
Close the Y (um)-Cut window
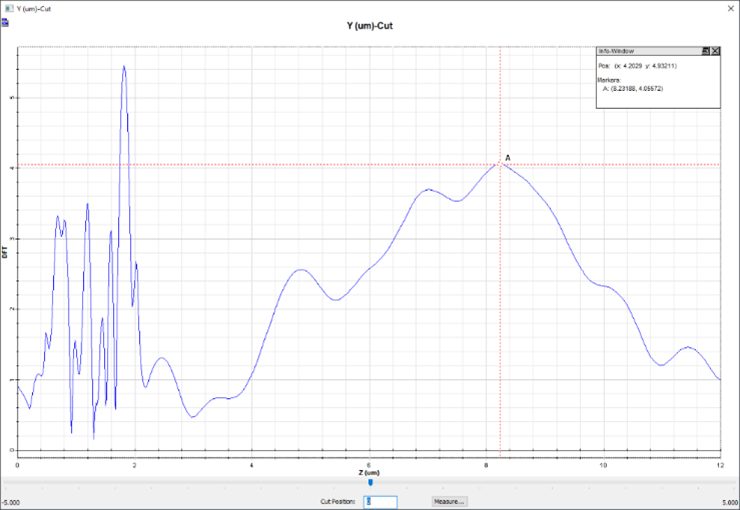(x=730, y=6)
